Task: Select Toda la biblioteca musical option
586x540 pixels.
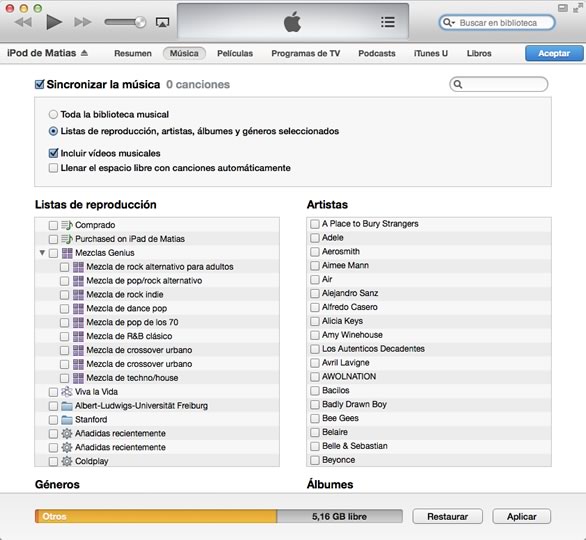Action: point(53,114)
